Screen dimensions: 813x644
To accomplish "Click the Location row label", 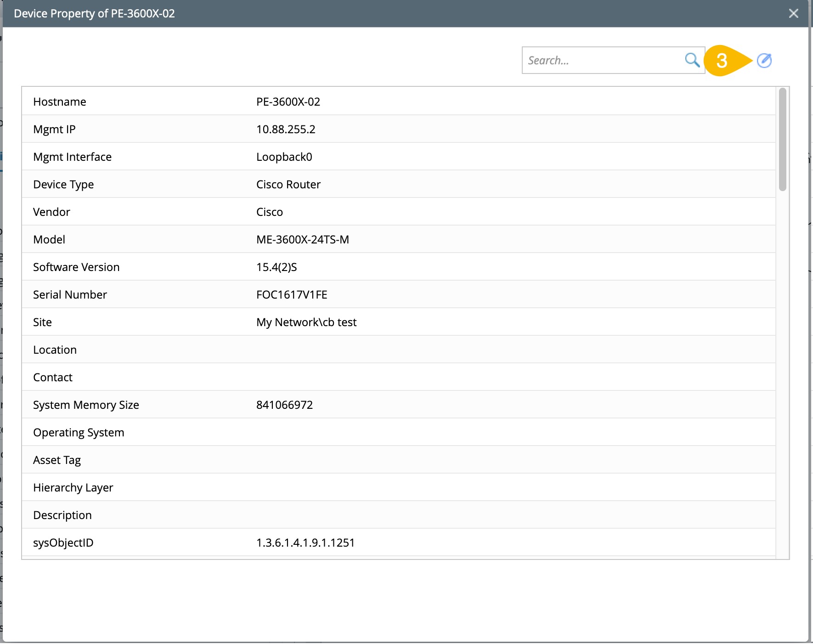I will (55, 350).
